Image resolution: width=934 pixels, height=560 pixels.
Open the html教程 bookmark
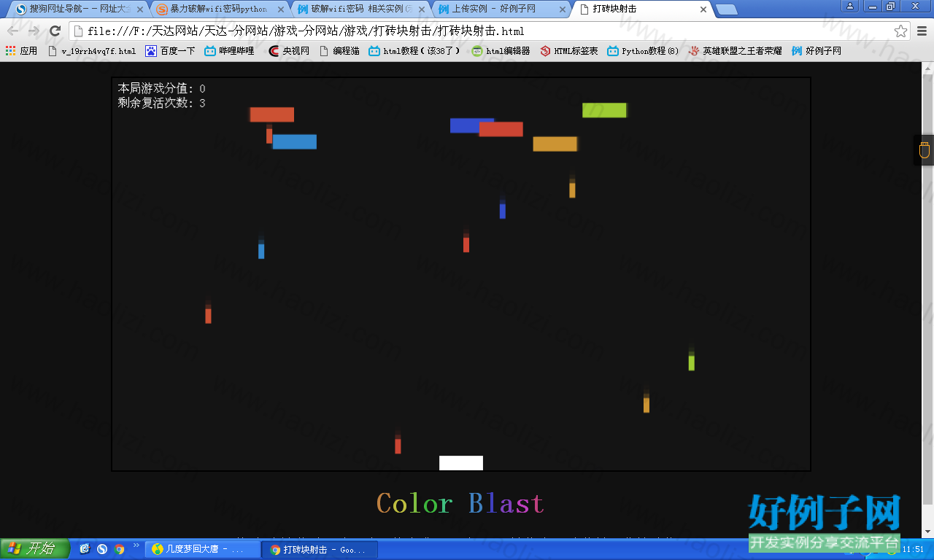click(x=414, y=51)
